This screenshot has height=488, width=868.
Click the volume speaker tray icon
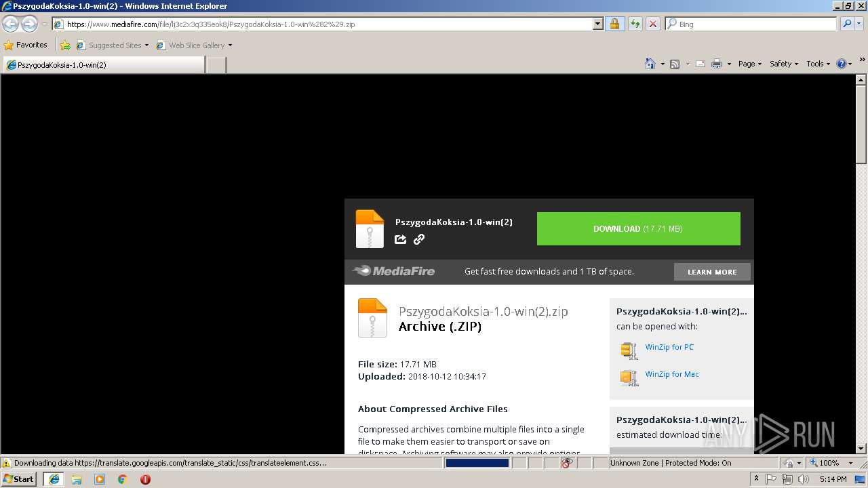click(804, 479)
